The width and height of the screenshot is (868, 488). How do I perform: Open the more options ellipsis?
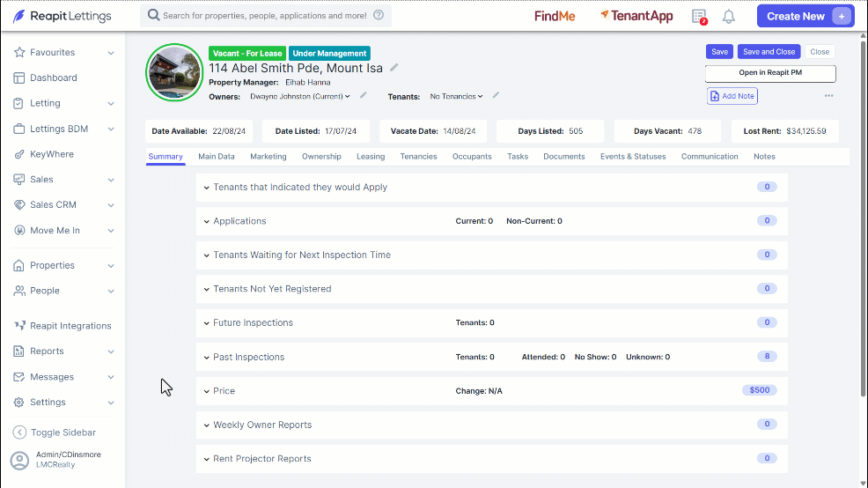click(x=828, y=96)
